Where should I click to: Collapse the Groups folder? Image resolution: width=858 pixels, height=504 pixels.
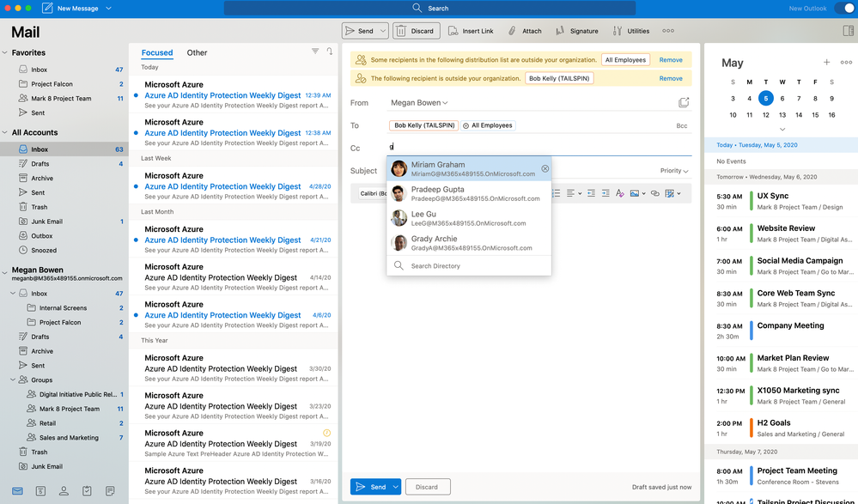pos(13,380)
